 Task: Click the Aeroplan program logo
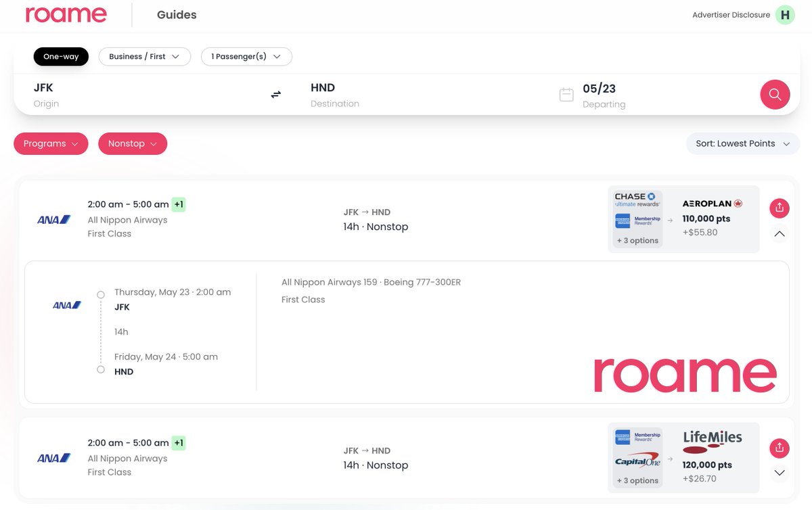713,204
